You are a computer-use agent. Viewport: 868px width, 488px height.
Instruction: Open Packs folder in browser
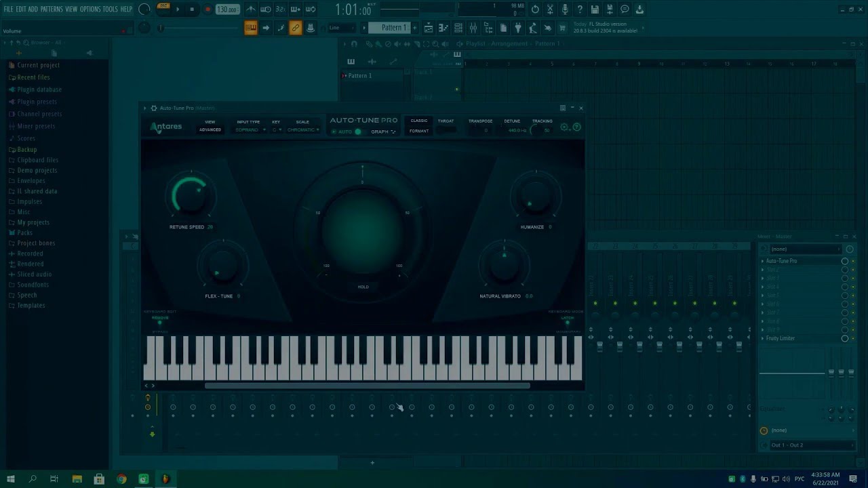click(25, 232)
